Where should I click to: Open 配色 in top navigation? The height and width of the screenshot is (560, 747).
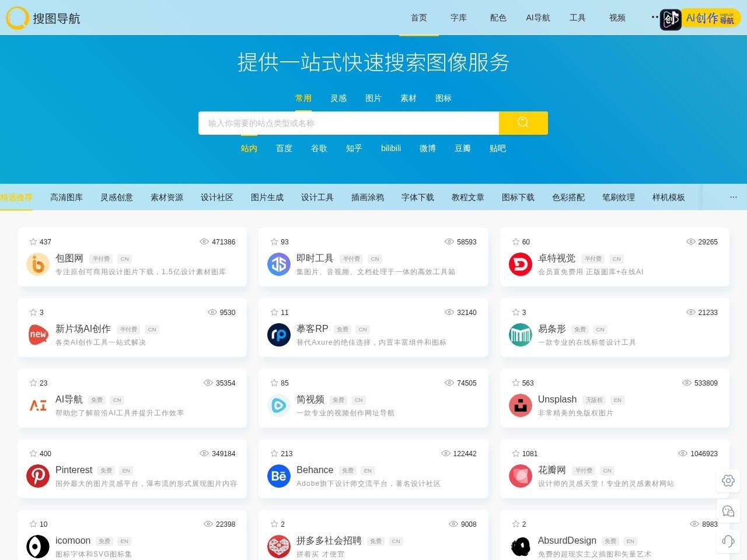498,17
